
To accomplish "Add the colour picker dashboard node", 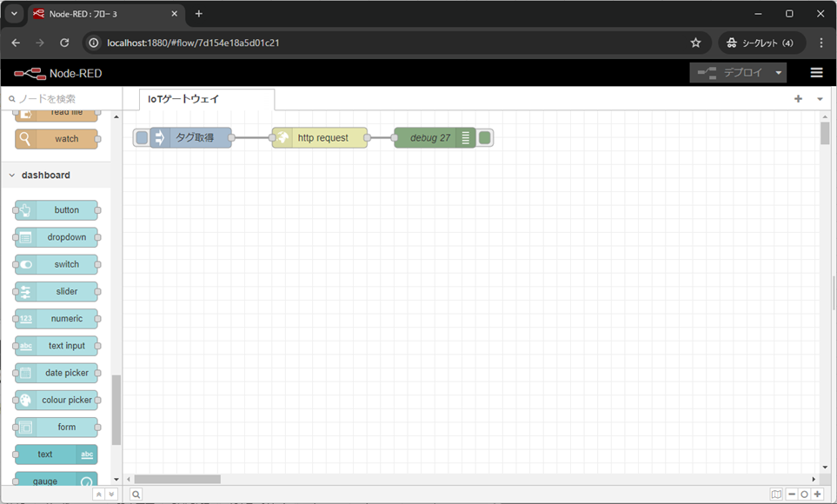I will click(x=56, y=400).
